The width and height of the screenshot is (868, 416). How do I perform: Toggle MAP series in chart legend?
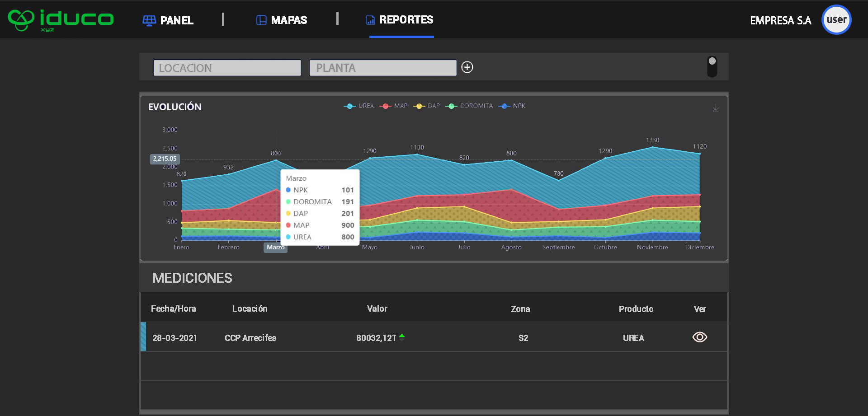[394, 106]
